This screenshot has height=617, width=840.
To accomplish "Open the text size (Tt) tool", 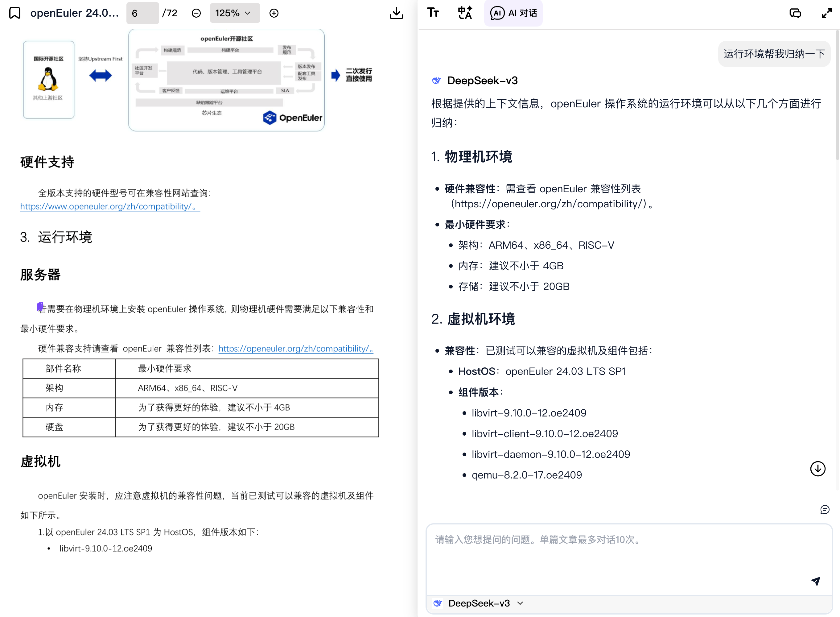I will pos(433,13).
